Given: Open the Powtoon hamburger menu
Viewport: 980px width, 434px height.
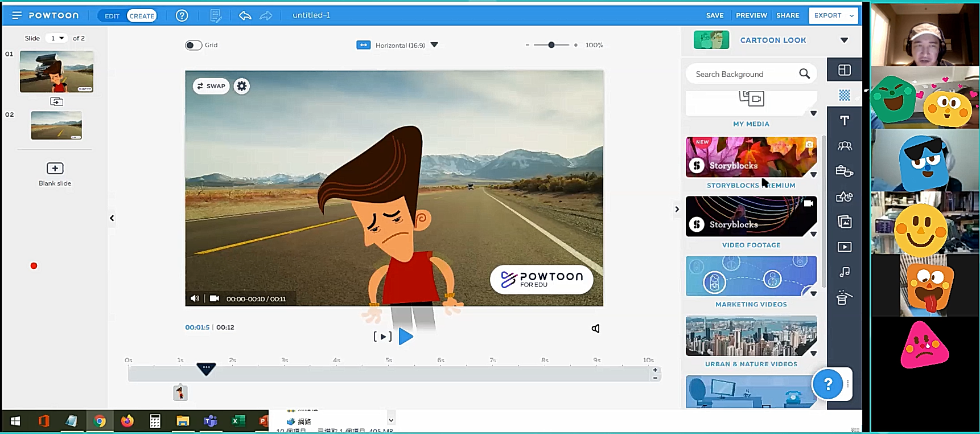Looking at the screenshot, I should point(17,15).
